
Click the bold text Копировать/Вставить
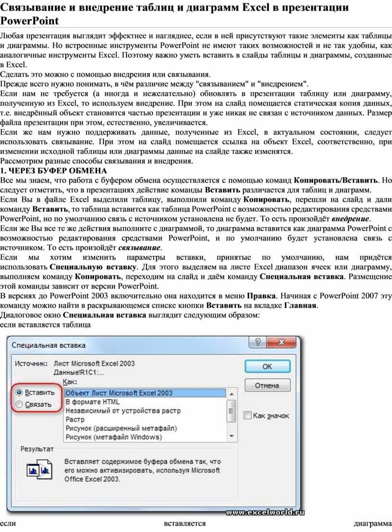pos(336,180)
